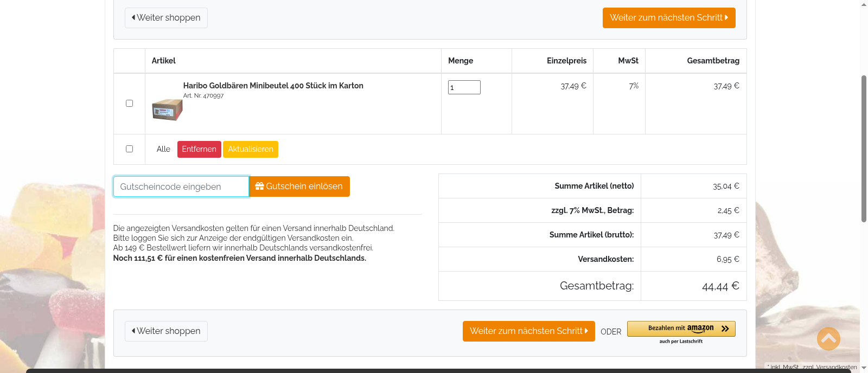Click top 'Weiter zum nächsten Schritt' button

[668, 18]
